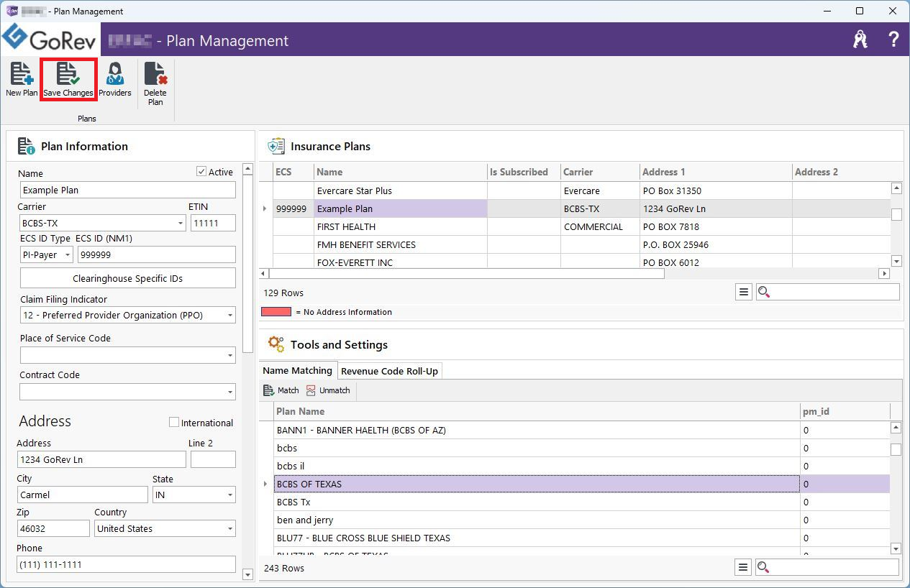The image size is (910, 588).
Task: Click Name Matching list scroll down arrow
Action: (x=896, y=549)
